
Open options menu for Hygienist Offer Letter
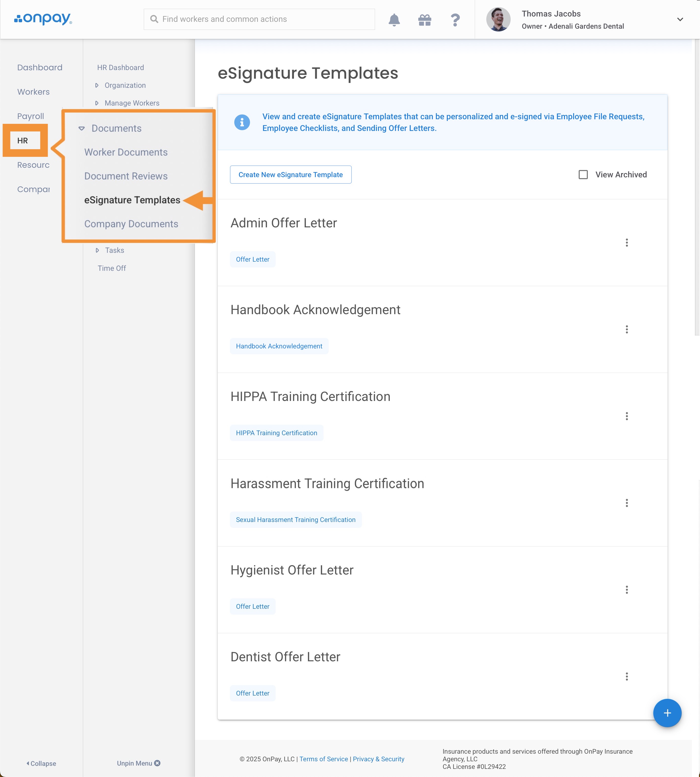[x=627, y=590]
